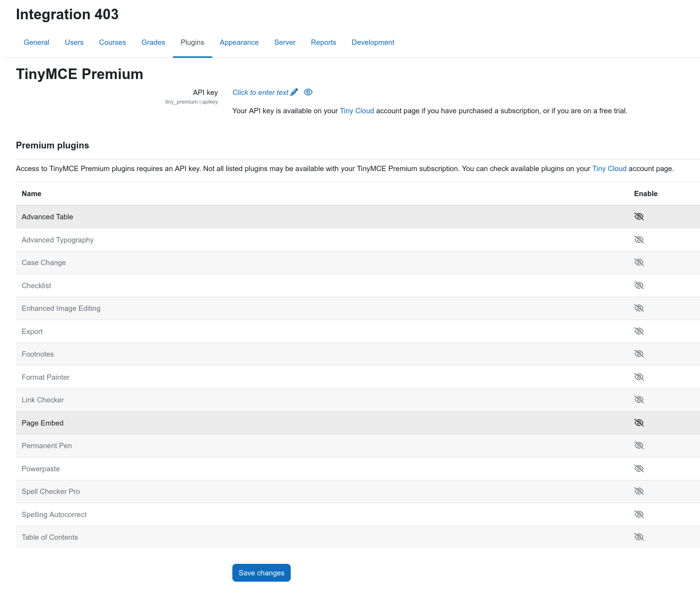This screenshot has height=599, width=700.
Task: Enable the Page Embed plugin
Action: point(639,423)
